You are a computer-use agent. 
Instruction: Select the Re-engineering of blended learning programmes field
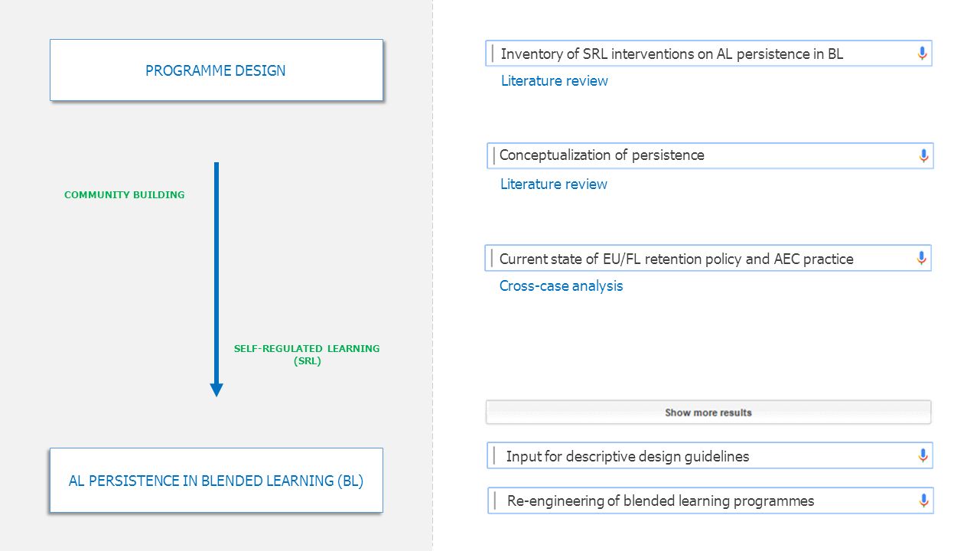tap(711, 500)
